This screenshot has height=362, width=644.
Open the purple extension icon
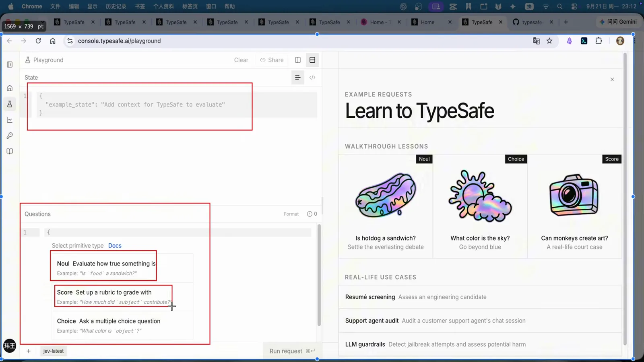pos(569,41)
